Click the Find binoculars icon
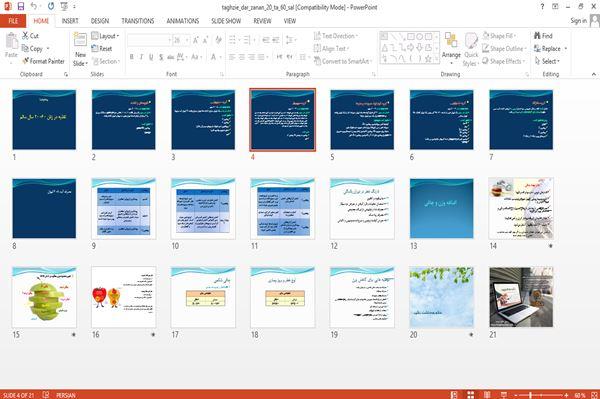The width and height of the screenshot is (600, 399). point(537,36)
